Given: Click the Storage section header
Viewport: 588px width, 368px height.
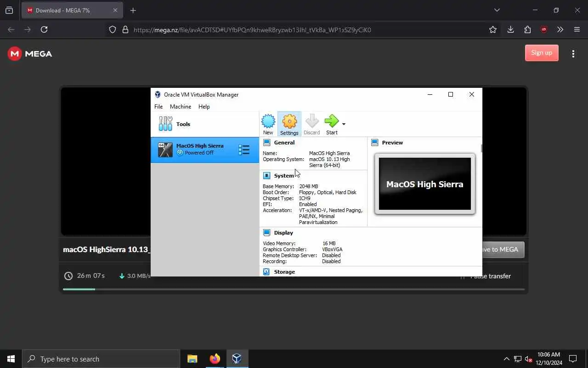Looking at the screenshot, I should pos(284,272).
